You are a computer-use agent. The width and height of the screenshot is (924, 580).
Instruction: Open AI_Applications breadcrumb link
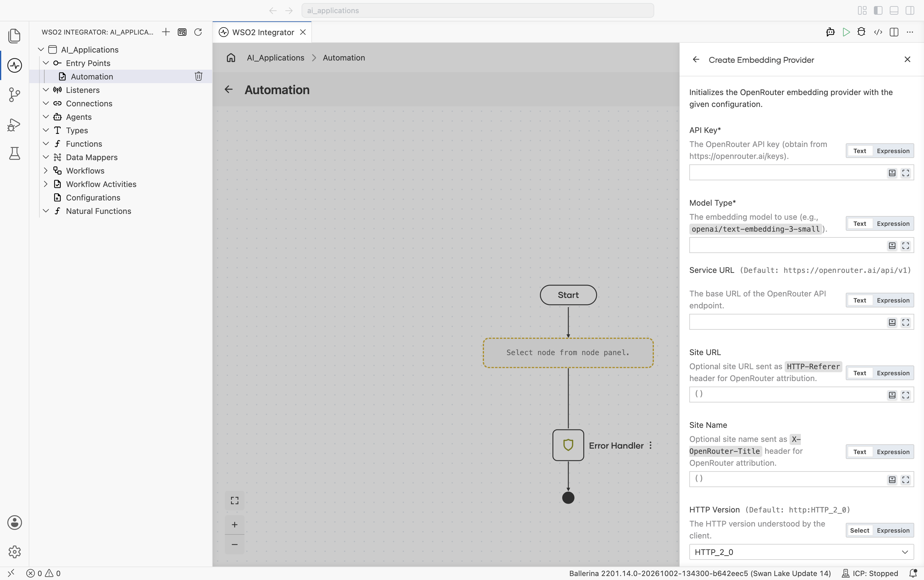point(275,57)
